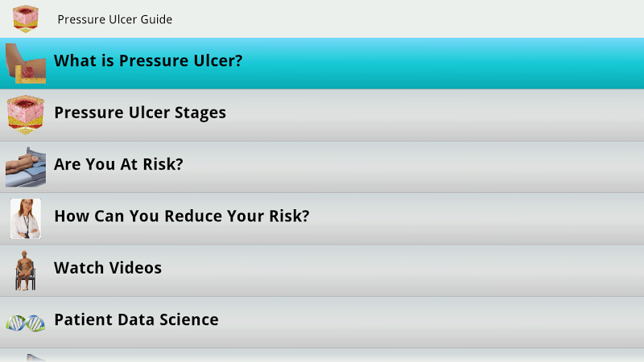Image resolution: width=644 pixels, height=362 pixels.
Task: Open the "Watch Videos" entry
Action: tap(108, 268)
